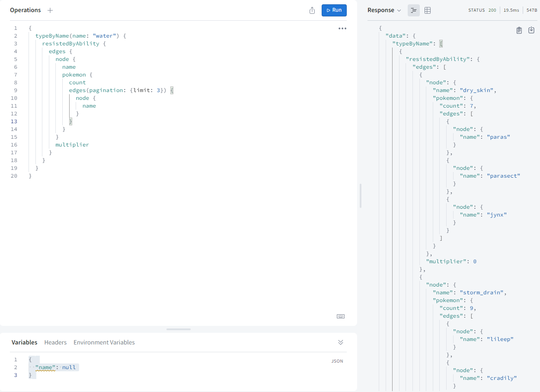Open the Environment Variables tab
The image size is (540, 392).
click(104, 342)
